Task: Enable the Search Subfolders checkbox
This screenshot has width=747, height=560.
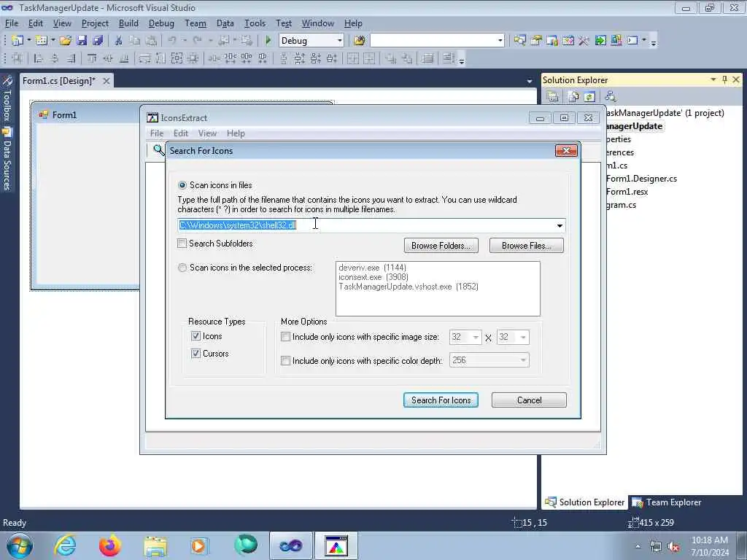Action: pos(182,244)
